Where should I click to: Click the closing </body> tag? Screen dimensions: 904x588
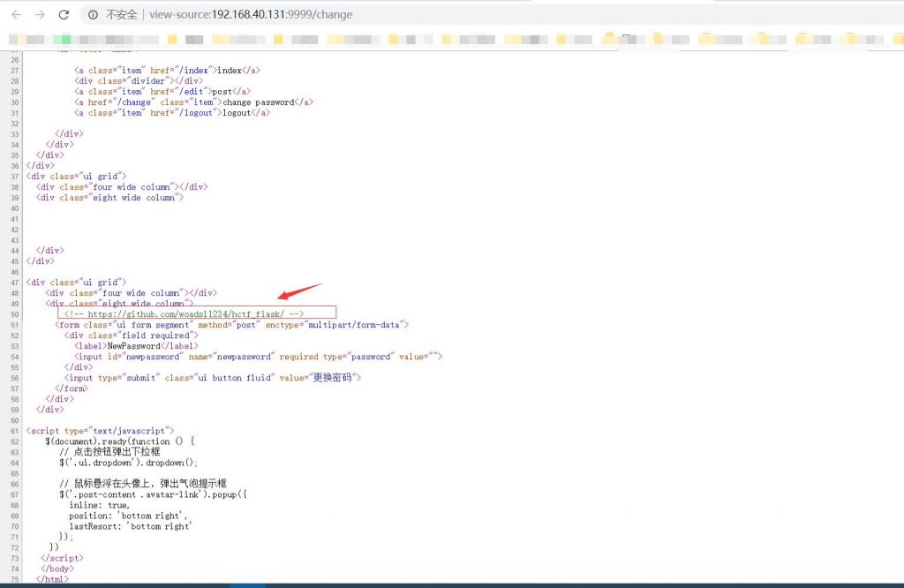coord(57,569)
